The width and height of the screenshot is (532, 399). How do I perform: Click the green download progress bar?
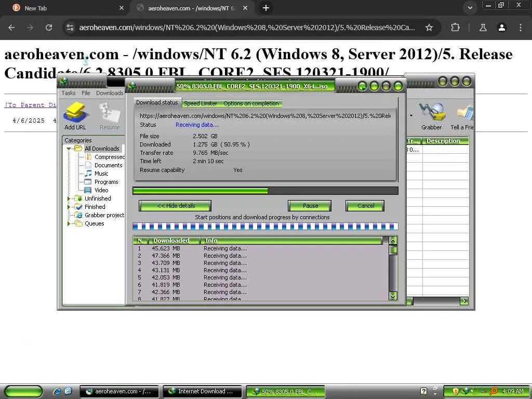[265, 191]
